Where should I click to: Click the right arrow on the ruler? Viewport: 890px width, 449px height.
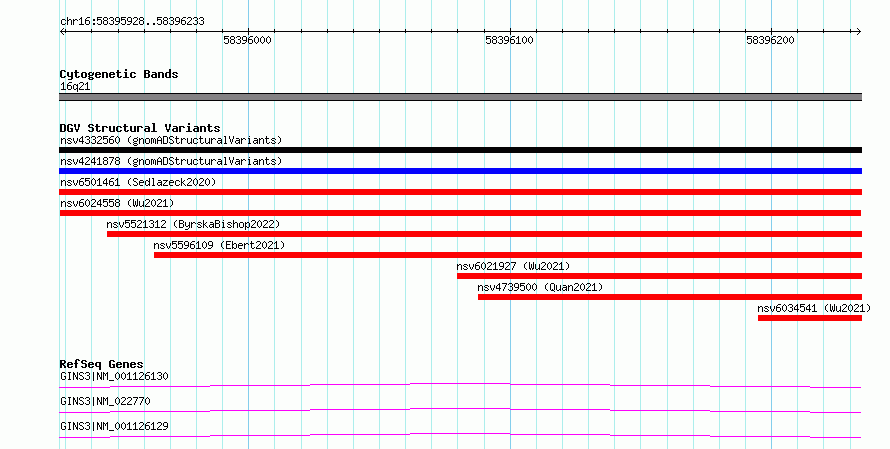click(858, 32)
